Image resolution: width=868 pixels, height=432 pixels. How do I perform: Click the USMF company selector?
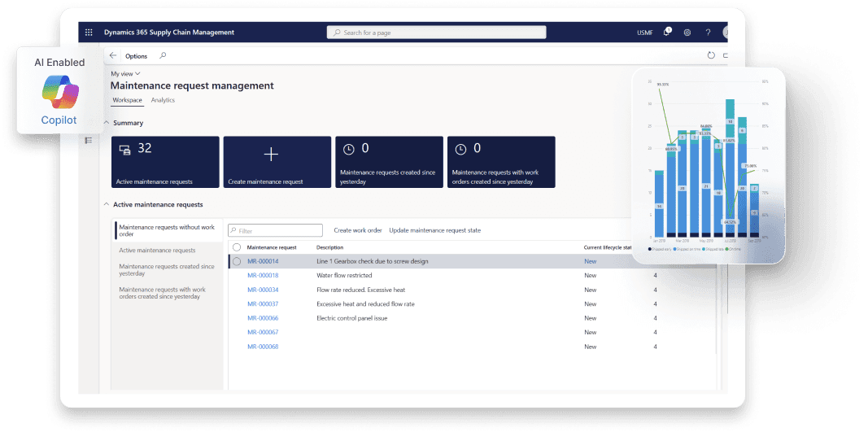pos(644,33)
